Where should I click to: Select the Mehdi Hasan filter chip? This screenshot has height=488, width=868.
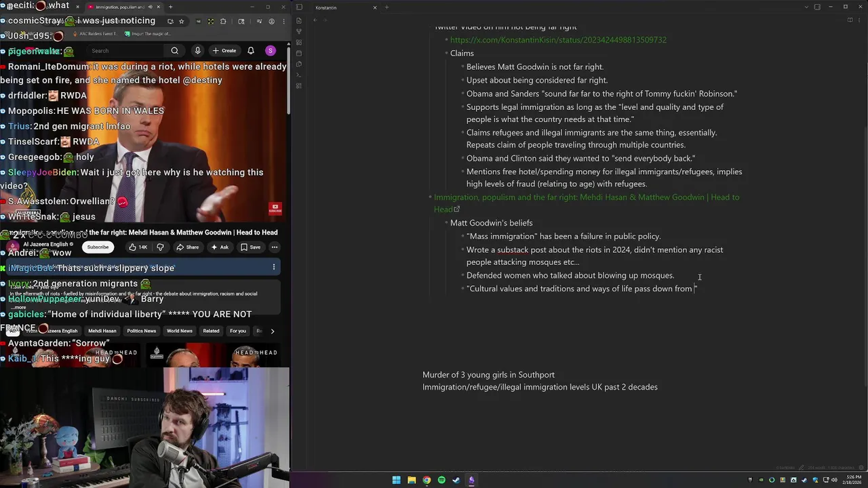click(102, 331)
